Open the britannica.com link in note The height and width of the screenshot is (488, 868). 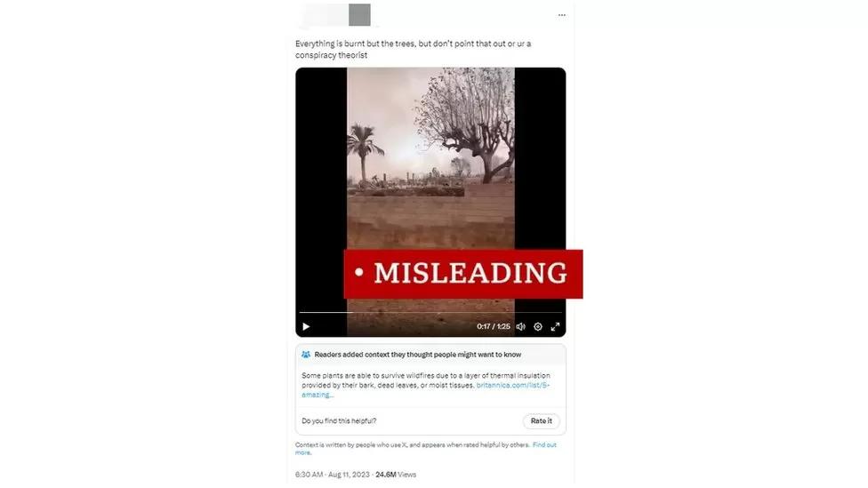(x=426, y=389)
